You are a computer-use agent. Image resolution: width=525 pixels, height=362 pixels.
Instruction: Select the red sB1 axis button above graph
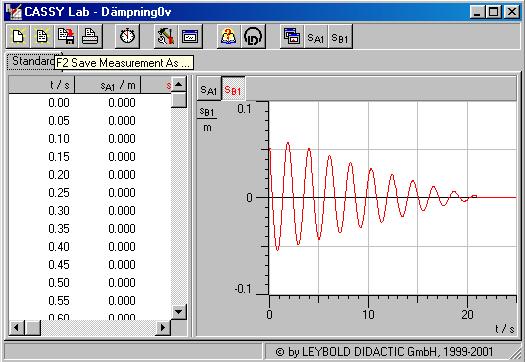[233, 89]
